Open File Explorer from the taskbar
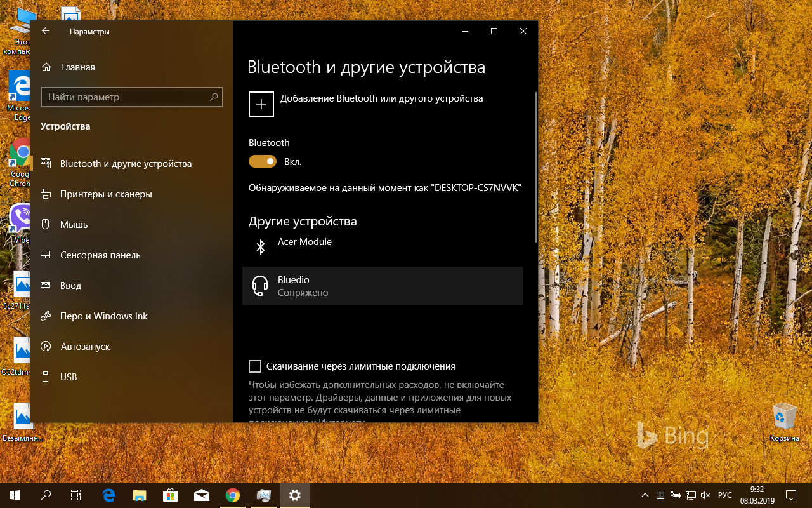812x508 pixels. pyautogui.click(x=140, y=495)
